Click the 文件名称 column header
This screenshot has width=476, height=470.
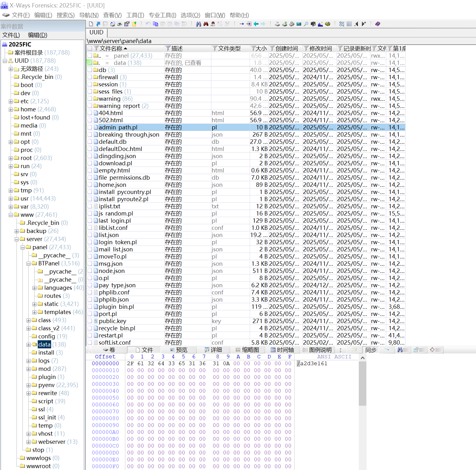coord(111,48)
